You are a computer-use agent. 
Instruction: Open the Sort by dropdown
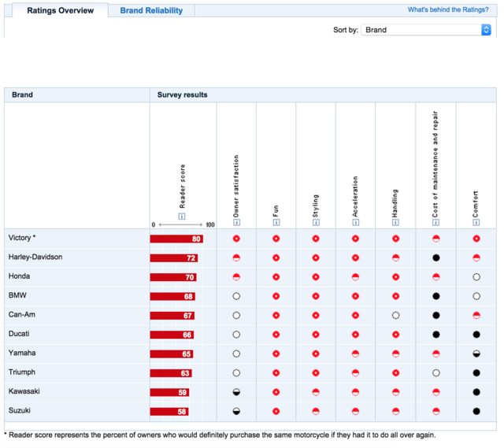click(427, 30)
